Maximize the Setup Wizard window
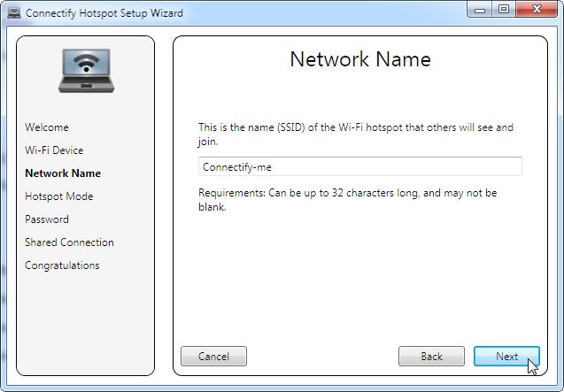 504,9
